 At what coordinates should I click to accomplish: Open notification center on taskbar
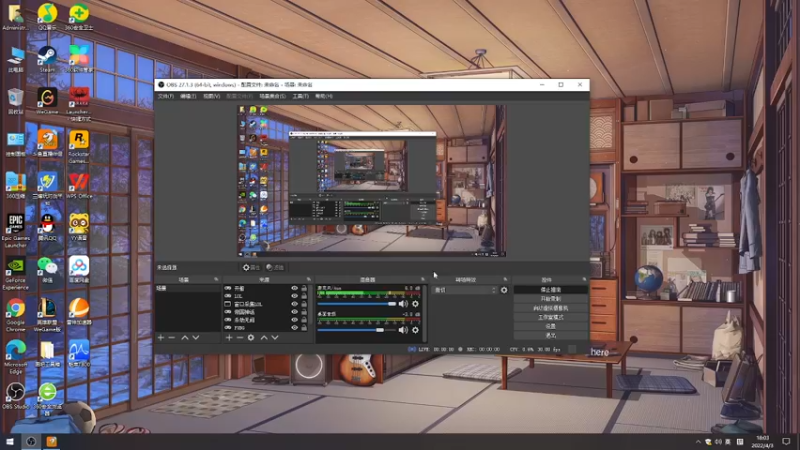786,442
